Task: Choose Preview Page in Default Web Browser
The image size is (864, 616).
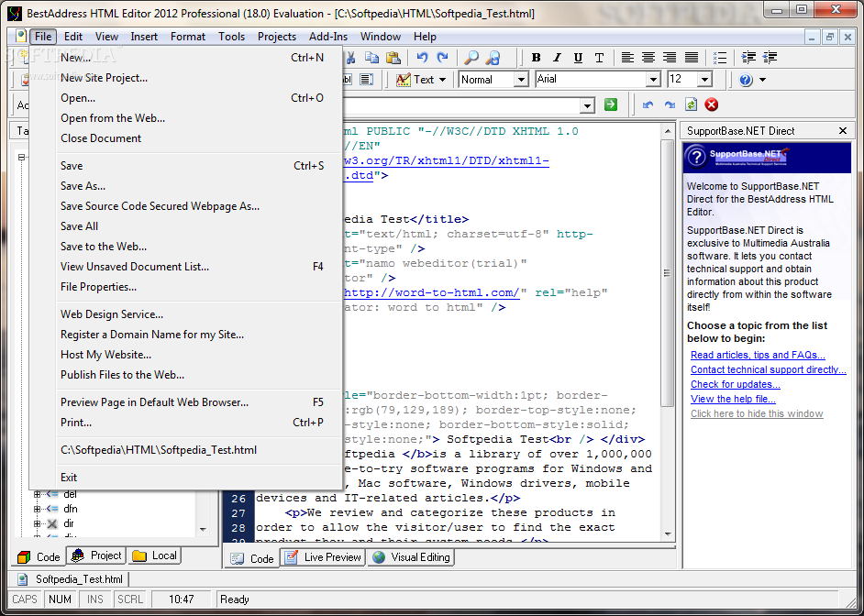Action: tap(185, 401)
